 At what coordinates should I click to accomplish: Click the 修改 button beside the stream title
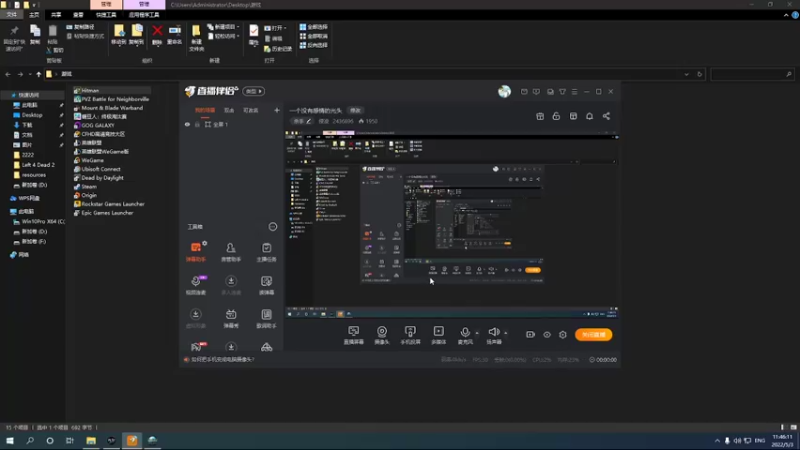tap(355, 110)
